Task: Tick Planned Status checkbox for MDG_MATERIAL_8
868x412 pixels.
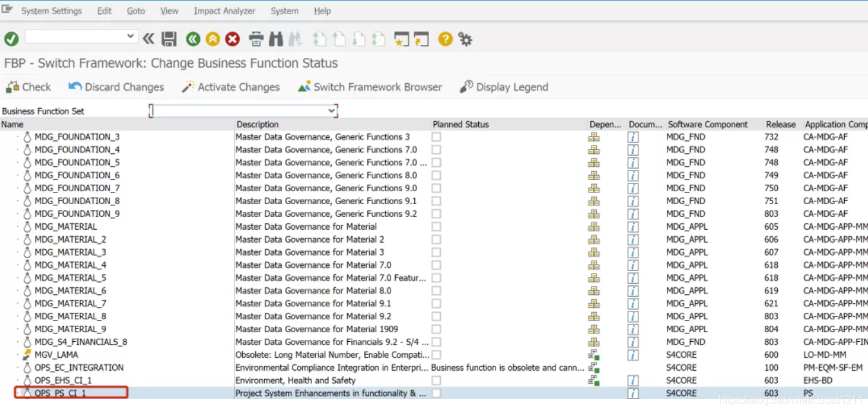Action: tap(436, 316)
